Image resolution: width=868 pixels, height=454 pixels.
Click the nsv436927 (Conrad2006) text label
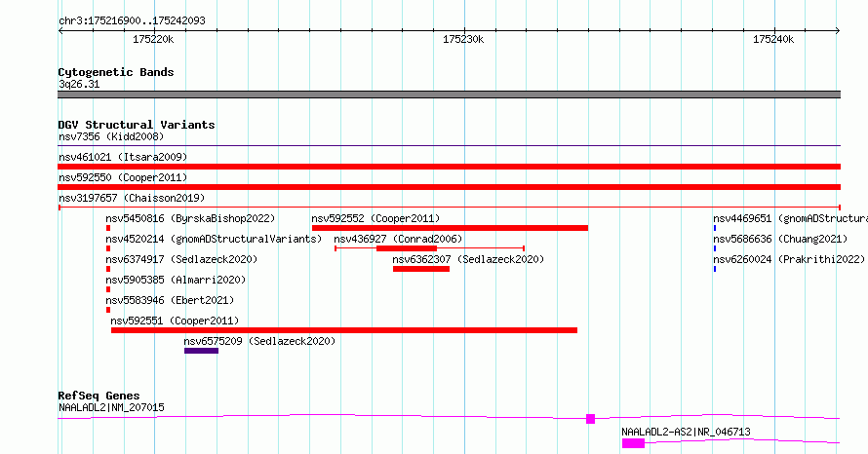point(398,239)
